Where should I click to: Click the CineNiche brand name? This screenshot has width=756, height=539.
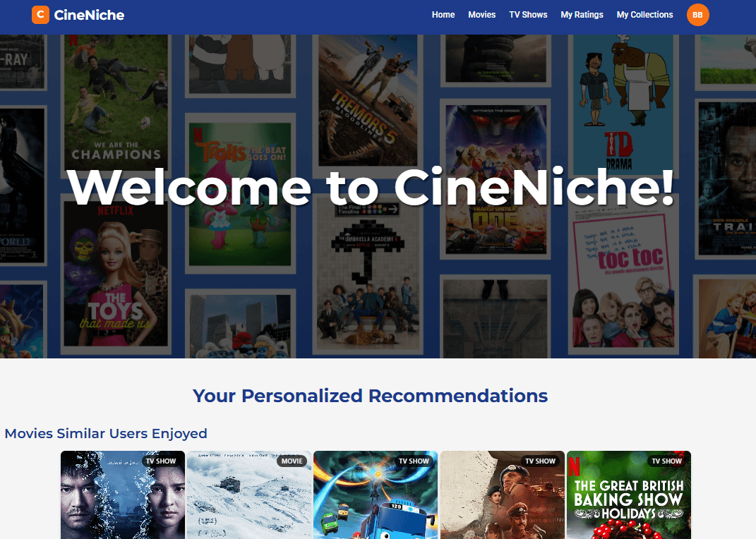89,15
